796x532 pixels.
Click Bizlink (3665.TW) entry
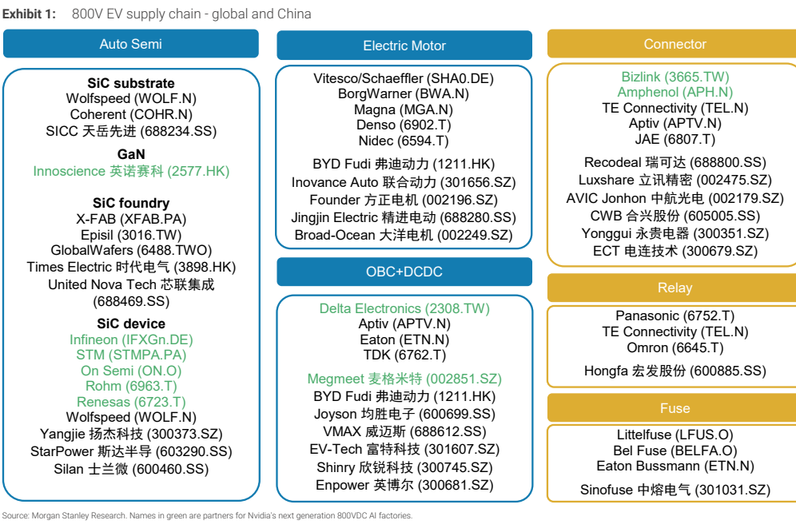(x=675, y=77)
